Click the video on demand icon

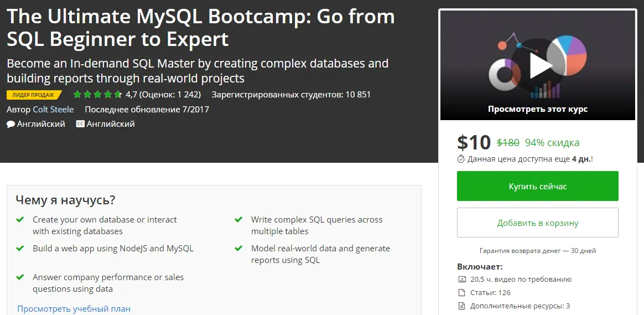coord(463,280)
